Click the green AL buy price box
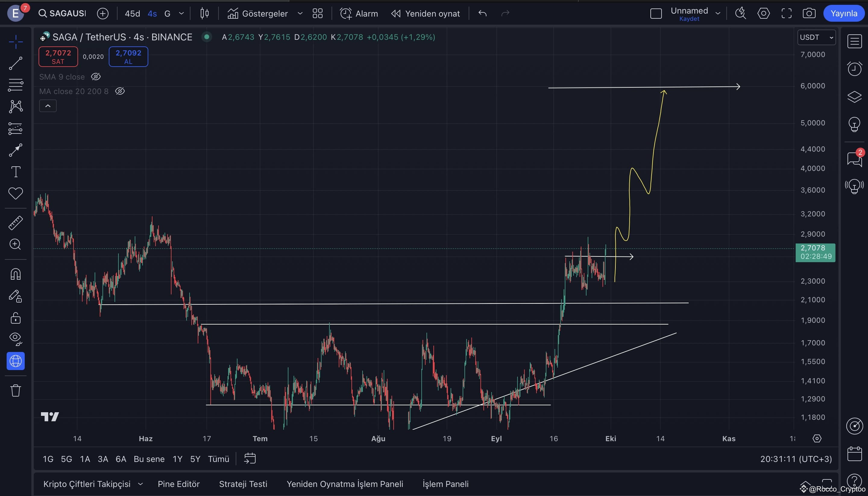 128,57
